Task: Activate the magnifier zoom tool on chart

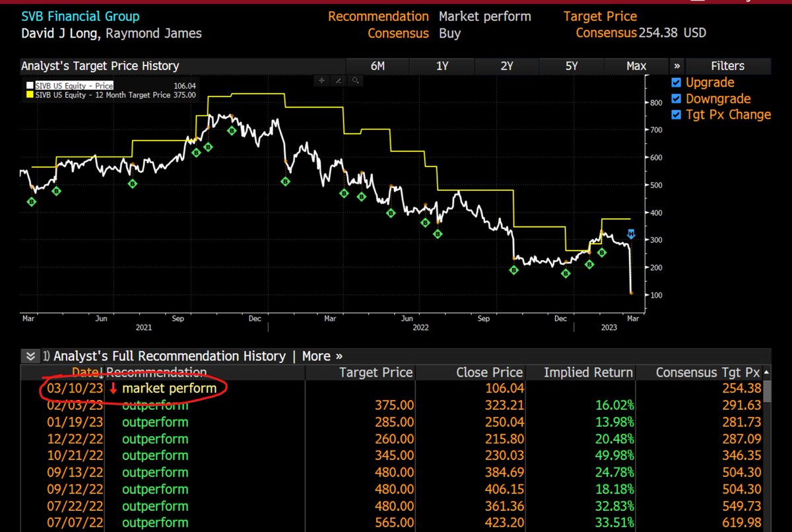Action: point(355,81)
